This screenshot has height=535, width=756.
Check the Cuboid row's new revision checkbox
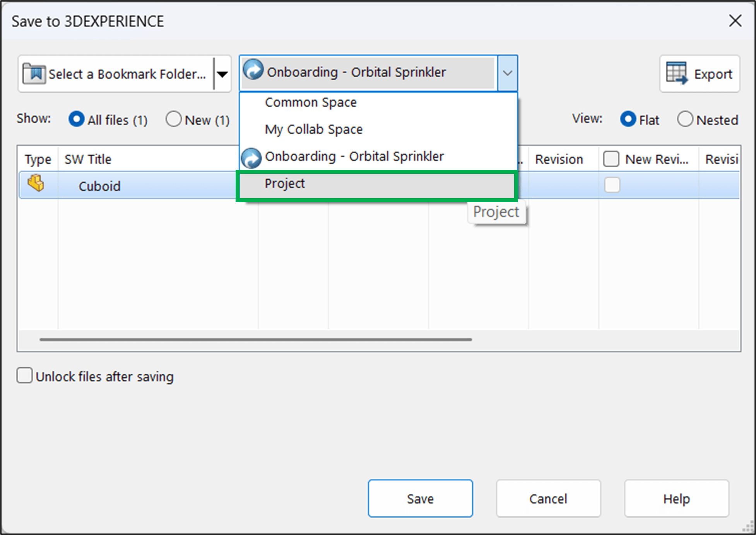click(x=612, y=185)
